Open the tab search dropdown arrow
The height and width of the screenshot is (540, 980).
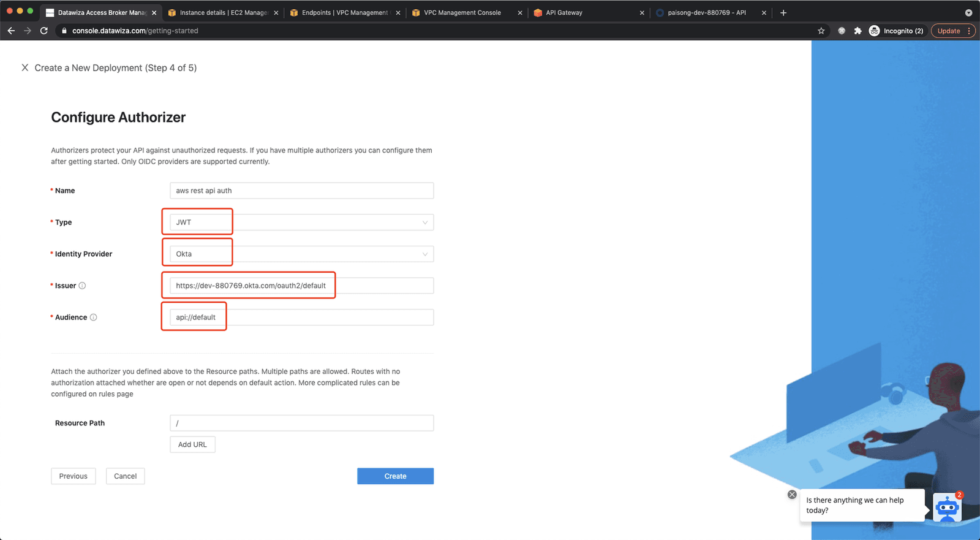click(x=968, y=12)
